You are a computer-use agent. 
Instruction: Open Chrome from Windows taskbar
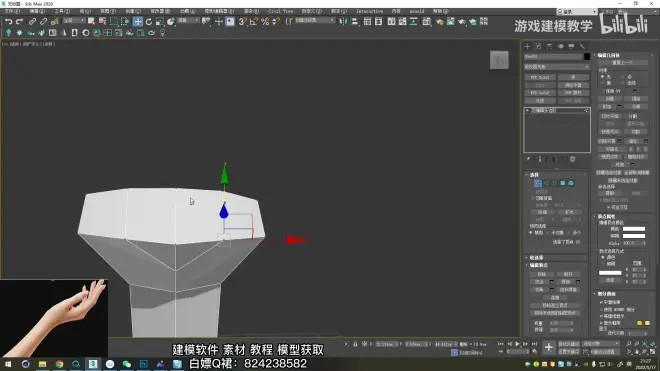tap(59, 364)
